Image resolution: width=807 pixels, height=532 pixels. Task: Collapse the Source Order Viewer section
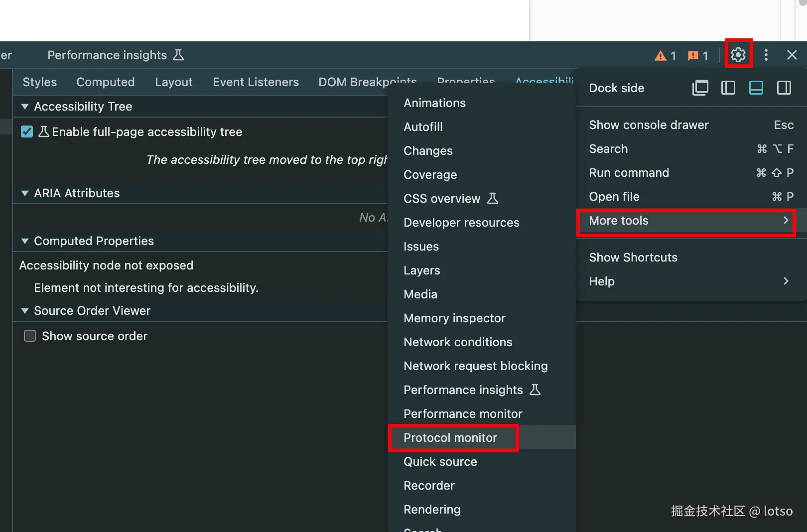click(25, 311)
